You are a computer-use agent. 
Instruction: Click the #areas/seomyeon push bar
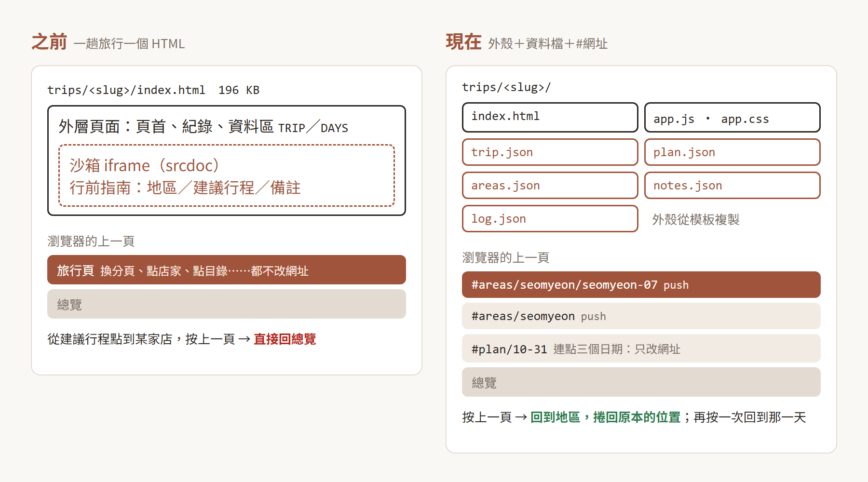[641, 316]
